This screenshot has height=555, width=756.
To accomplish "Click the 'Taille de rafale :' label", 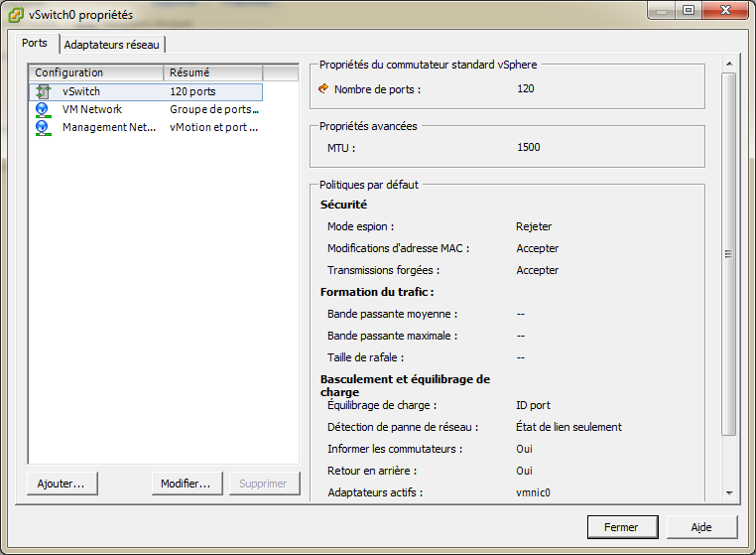I will pos(365,357).
